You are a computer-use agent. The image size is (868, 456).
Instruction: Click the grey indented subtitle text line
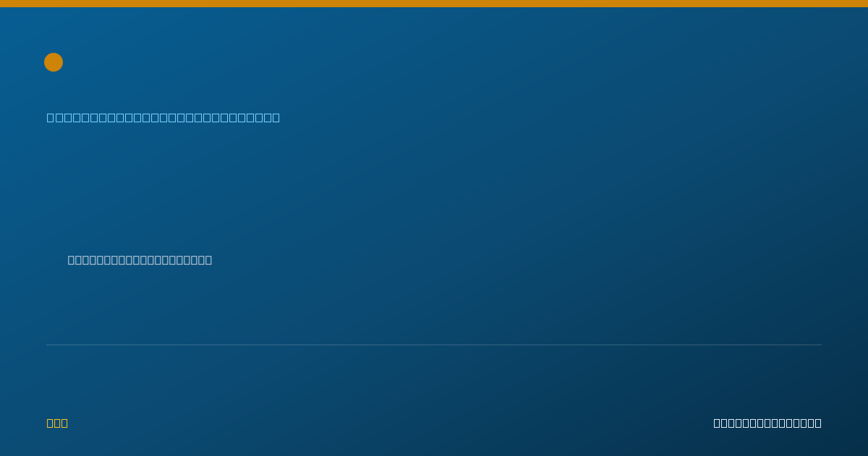pyautogui.click(x=140, y=260)
